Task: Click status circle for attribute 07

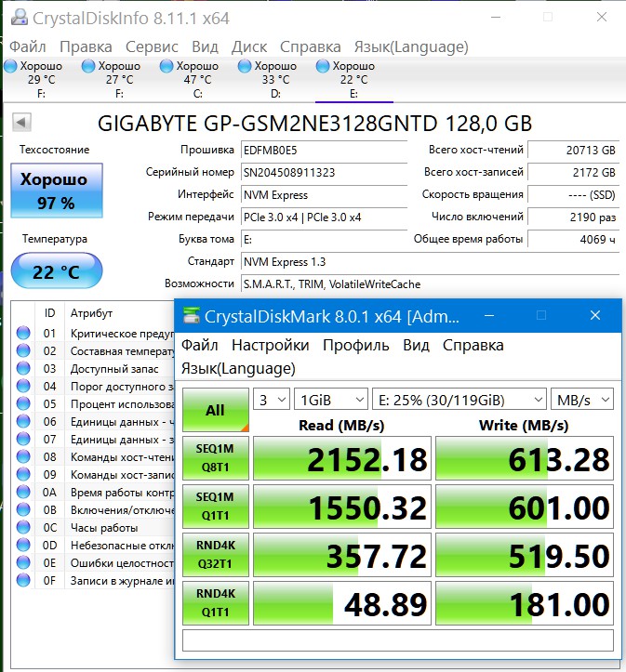Action: click(x=23, y=439)
